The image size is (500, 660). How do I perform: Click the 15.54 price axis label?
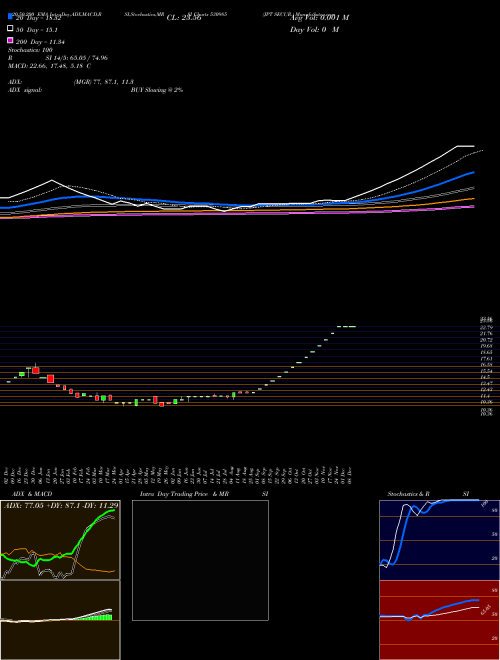tap(487, 371)
